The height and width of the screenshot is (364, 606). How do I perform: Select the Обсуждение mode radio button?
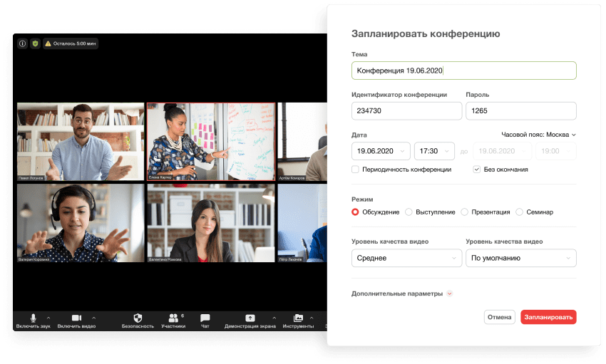[355, 212]
